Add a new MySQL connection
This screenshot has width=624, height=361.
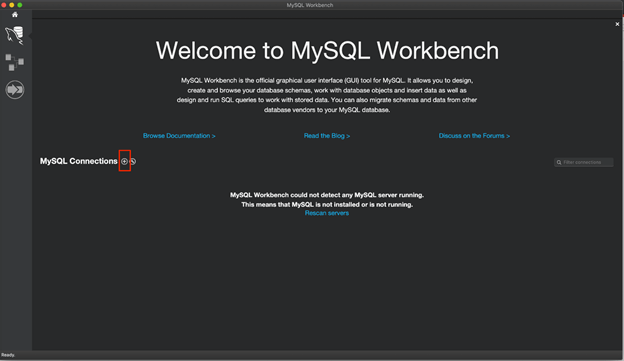click(125, 161)
